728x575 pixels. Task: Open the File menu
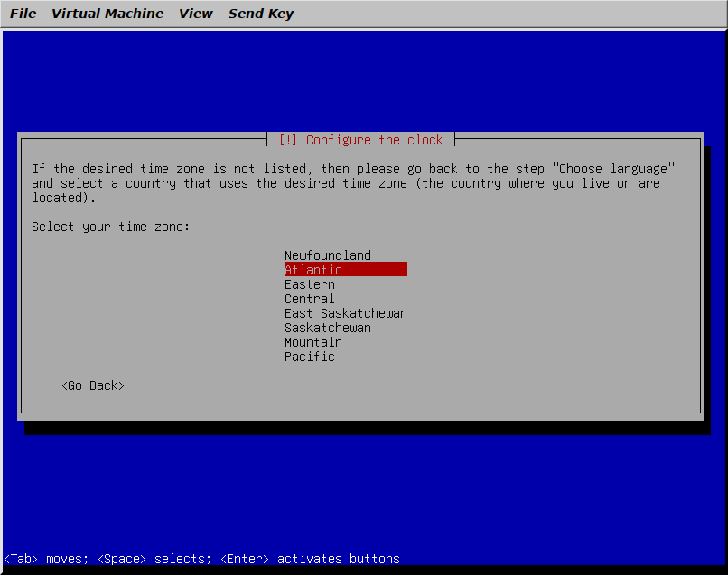23,14
